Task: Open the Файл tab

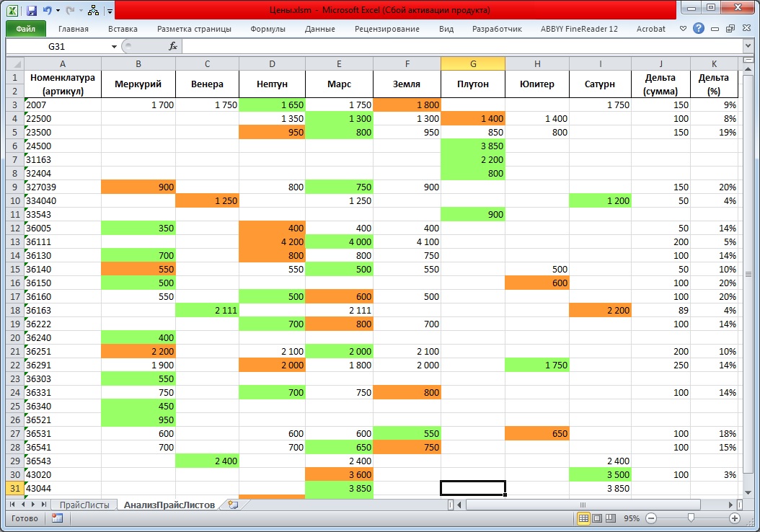Action: tap(26, 29)
